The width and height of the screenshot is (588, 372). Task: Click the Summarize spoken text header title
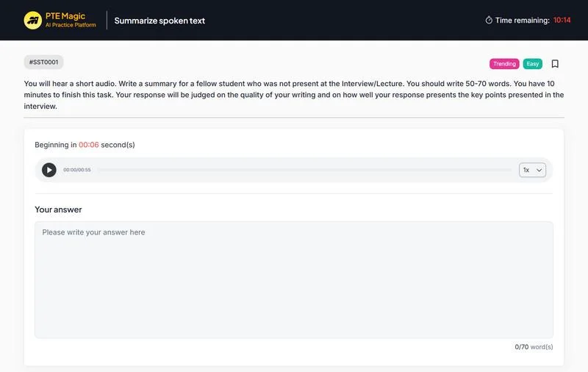pyautogui.click(x=159, y=21)
